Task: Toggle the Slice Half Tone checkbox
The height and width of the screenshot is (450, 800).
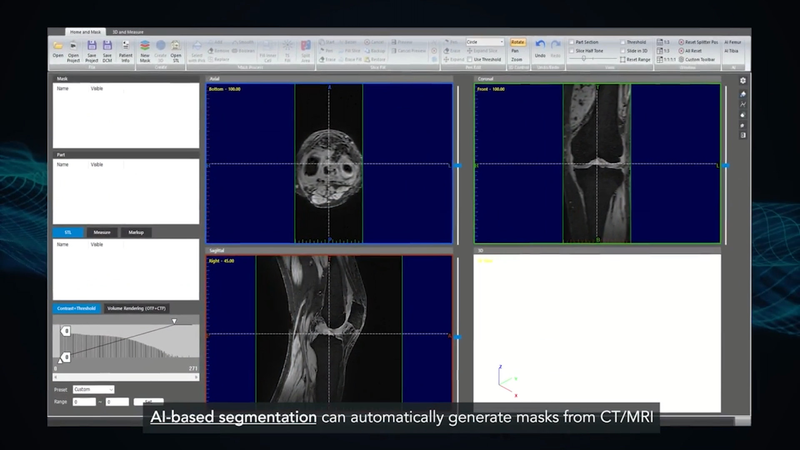Action: [572, 51]
